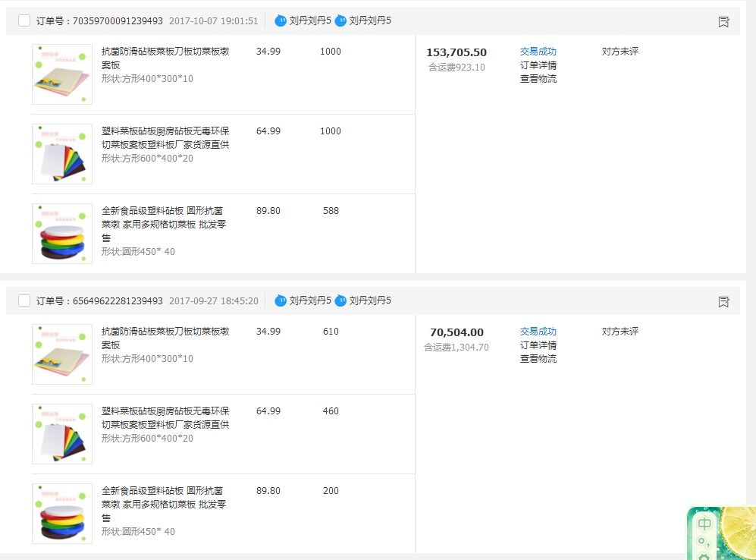Image resolution: width=756 pixels, height=560 pixels.
Task: Click the first blue WangWang chat icon in the 2017-09-27 order
Action: point(281,300)
